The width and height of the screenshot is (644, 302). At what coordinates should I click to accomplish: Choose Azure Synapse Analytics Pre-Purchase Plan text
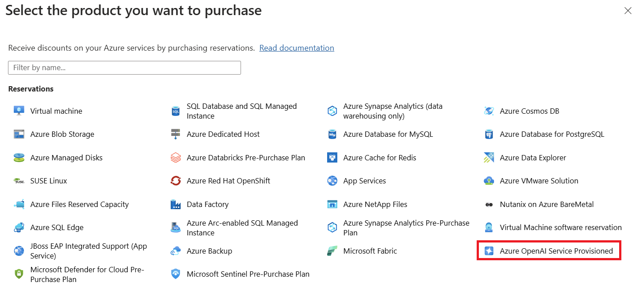pyautogui.click(x=406, y=227)
